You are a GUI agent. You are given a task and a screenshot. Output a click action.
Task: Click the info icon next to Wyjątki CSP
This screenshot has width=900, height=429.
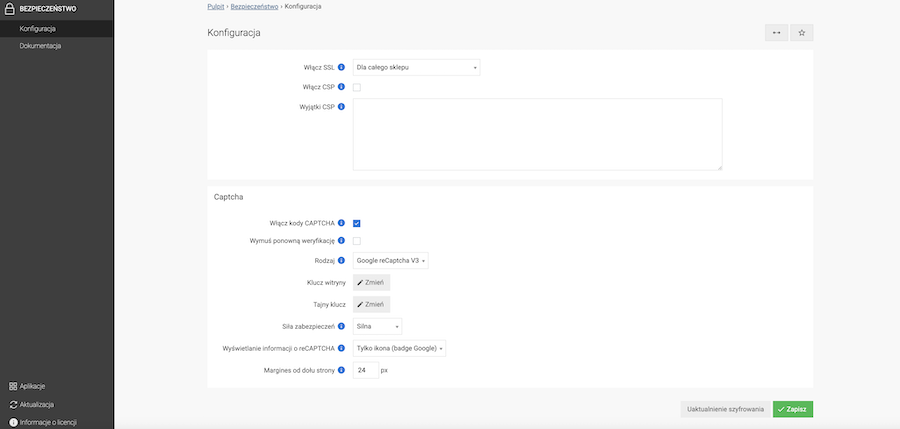pyautogui.click(x=342, y=106)
